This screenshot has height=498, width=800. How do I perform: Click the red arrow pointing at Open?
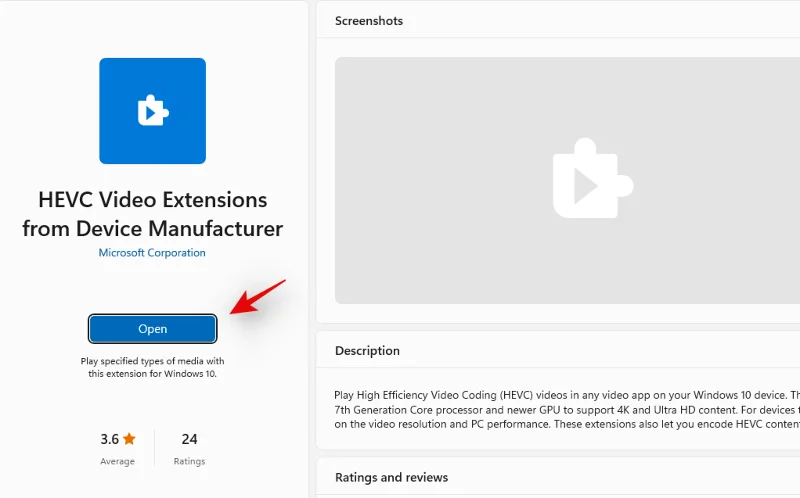pos(257,298)
